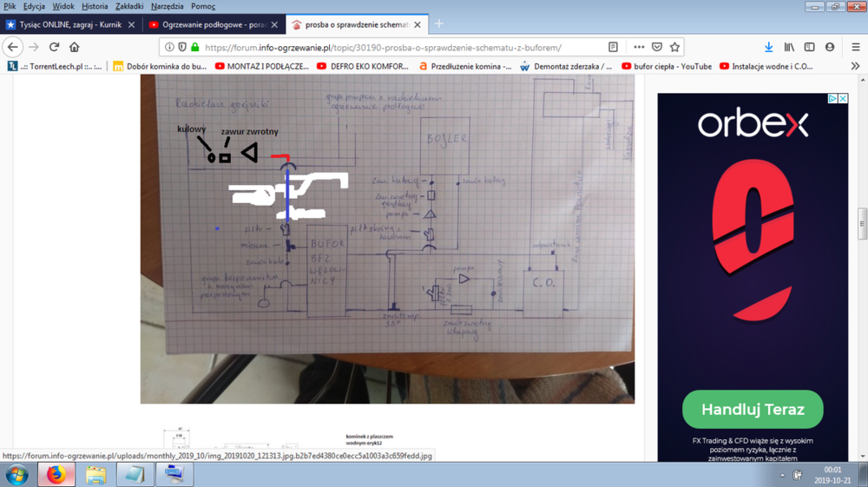Bookmark this page with the star icon

[x=674, y=47]
